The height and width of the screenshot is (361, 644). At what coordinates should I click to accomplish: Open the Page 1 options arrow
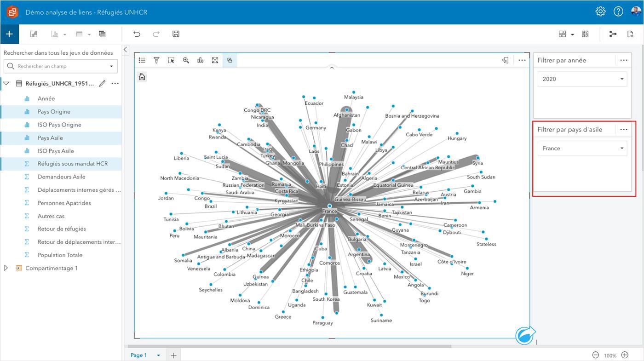tap(158, 355)
